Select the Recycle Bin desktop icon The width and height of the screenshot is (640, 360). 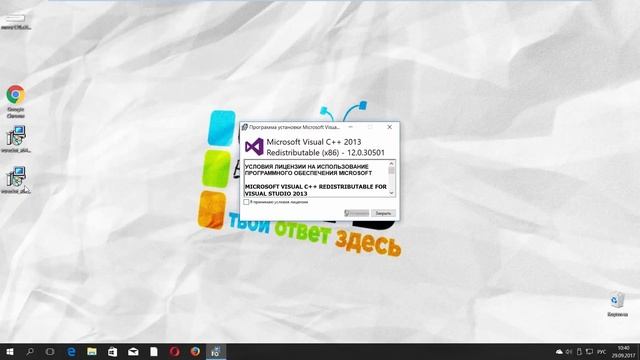pos(617,304)
